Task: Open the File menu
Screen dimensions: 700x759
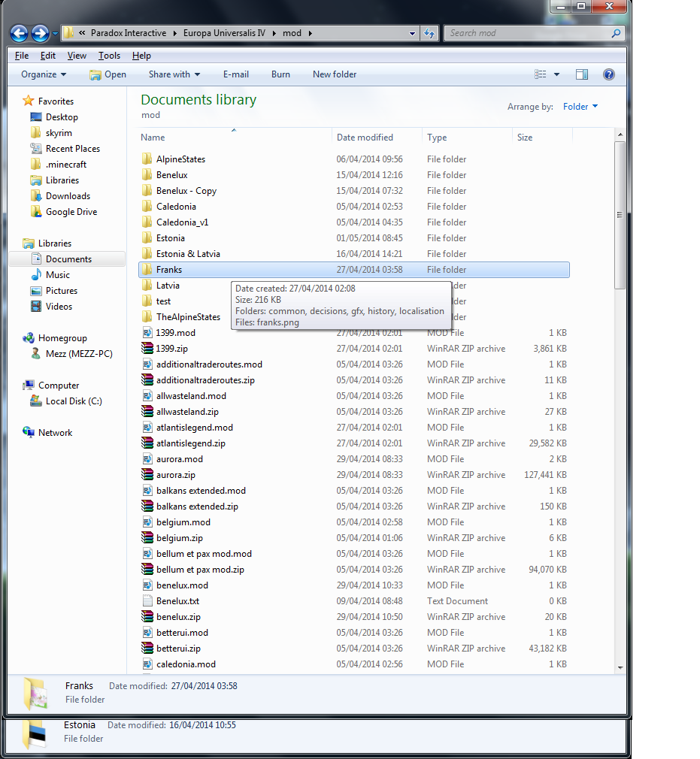Action: coord(22,56)
